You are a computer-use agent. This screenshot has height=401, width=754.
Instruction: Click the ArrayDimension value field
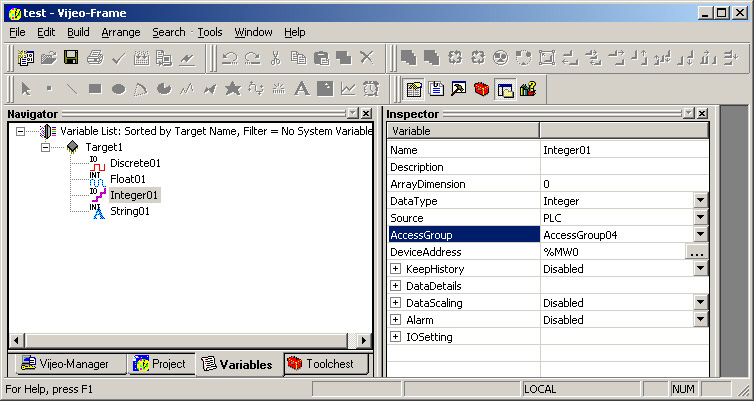(x=624, y=184)
